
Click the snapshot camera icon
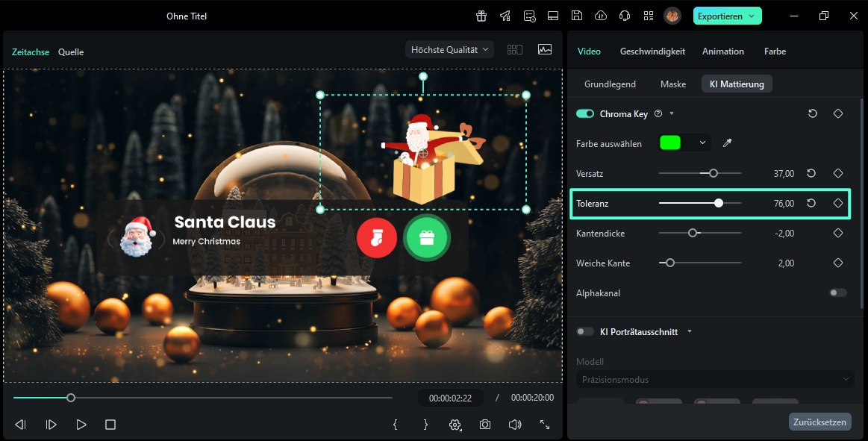(x=485, y=425)
